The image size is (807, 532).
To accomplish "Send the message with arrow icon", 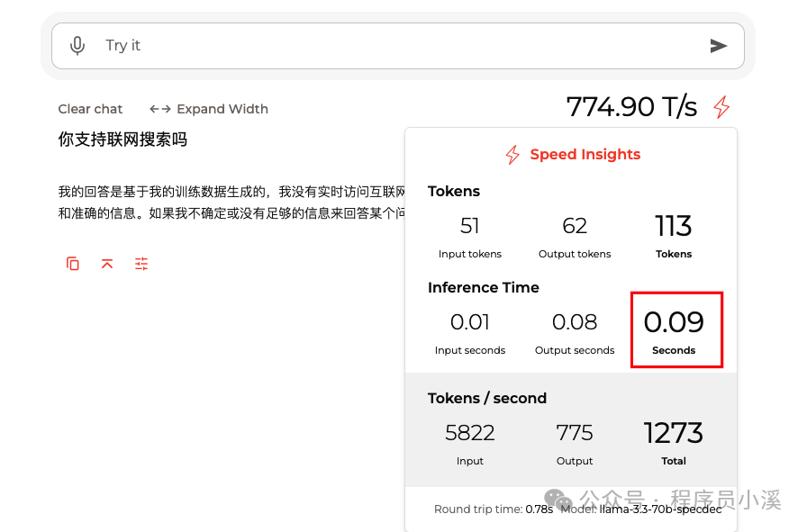I will (x=719, y=46).
